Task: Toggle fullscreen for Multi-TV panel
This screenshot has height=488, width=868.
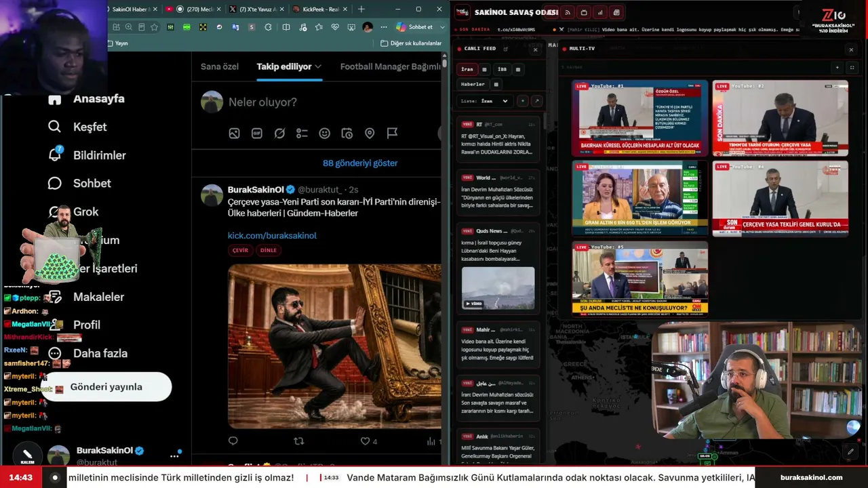Action: 852,68
